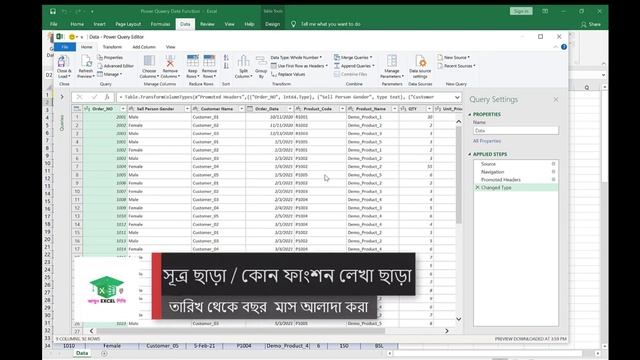The height and width of the screenshot is (360, 640).
Task: Click the Remove Rows icon
Action: [x=209, y=61]
